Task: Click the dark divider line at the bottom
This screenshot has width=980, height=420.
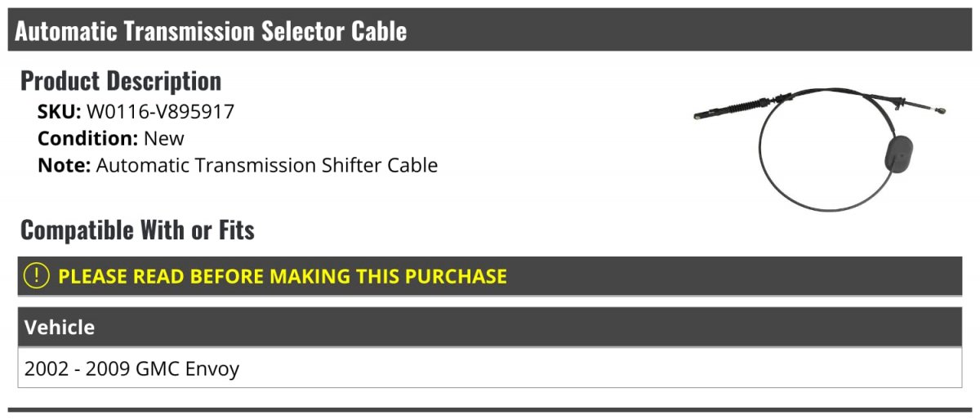Action: point(490,409)
